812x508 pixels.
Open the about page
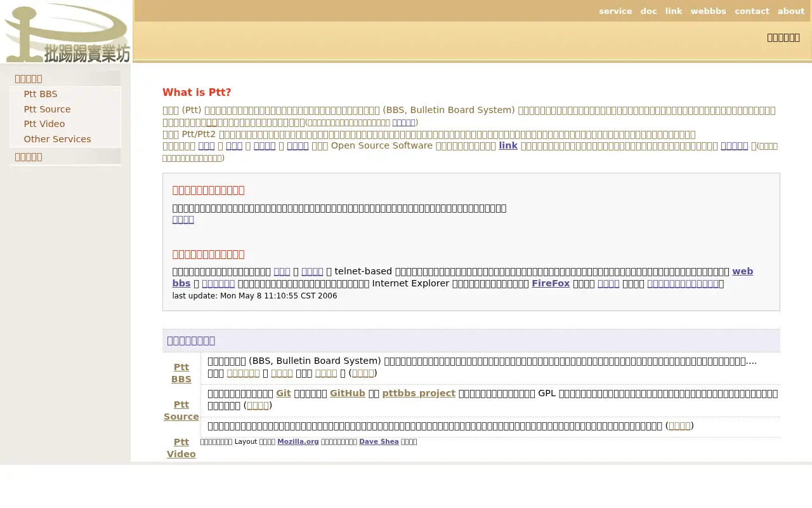(791, 11)
